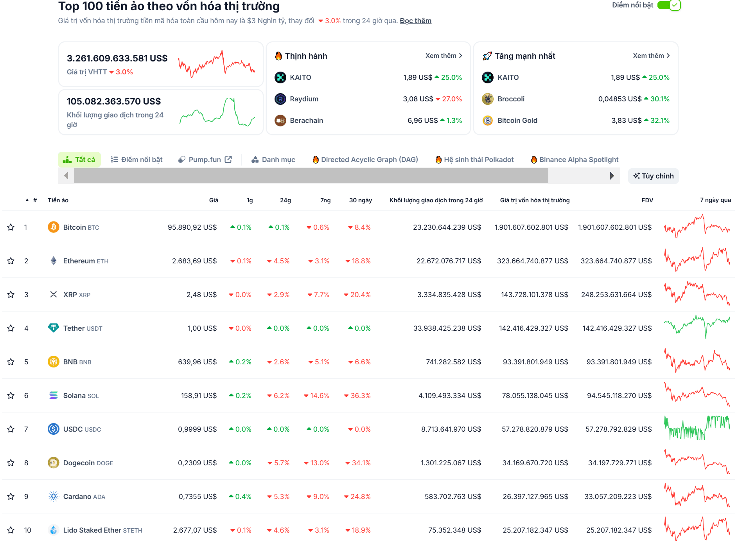Click the Tùy chỉnh sparkle icon

pos(637,176)
